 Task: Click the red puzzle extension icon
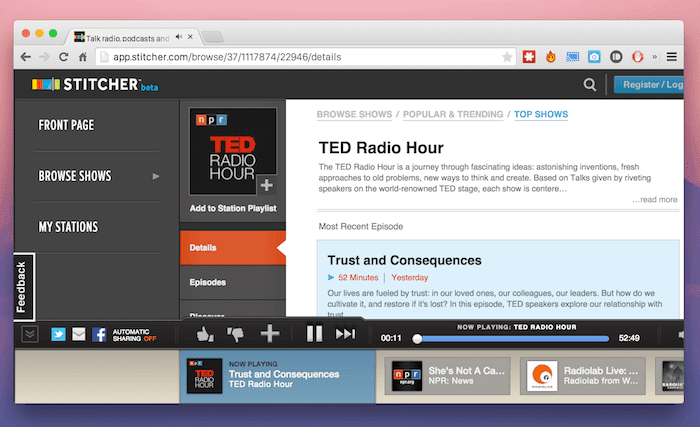529,57
